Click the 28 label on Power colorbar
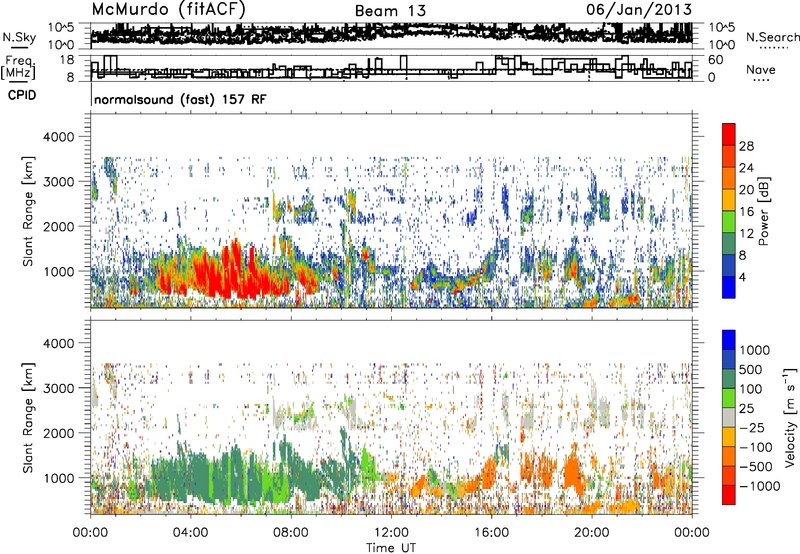 coord(746,146)
